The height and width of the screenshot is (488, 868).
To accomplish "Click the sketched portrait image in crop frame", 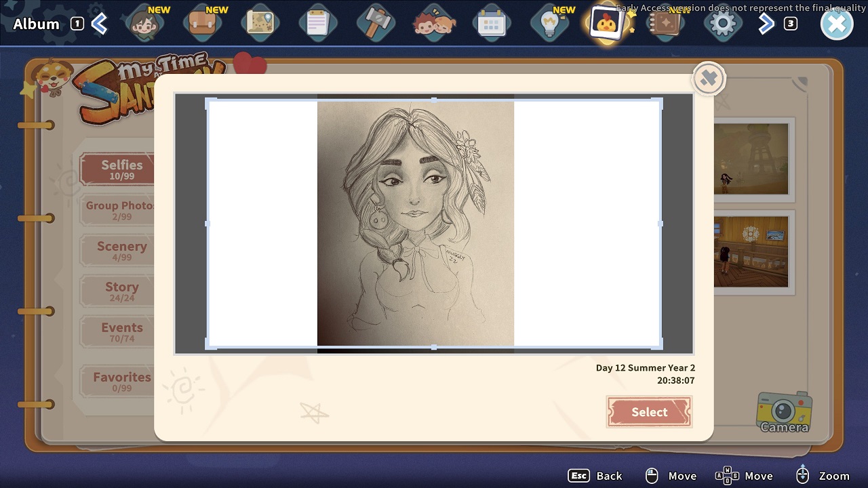I will pos(416,224).
